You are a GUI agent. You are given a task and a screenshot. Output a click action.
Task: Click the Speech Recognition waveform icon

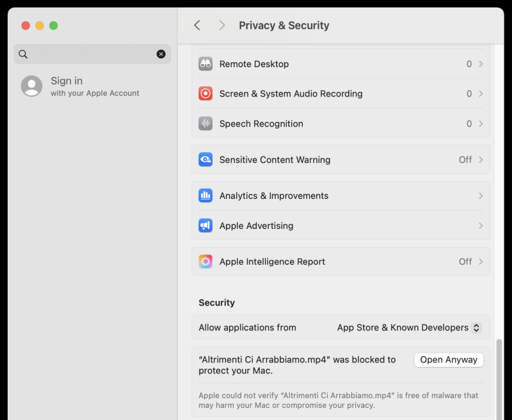pyautogui.click(x=205, y=124)
